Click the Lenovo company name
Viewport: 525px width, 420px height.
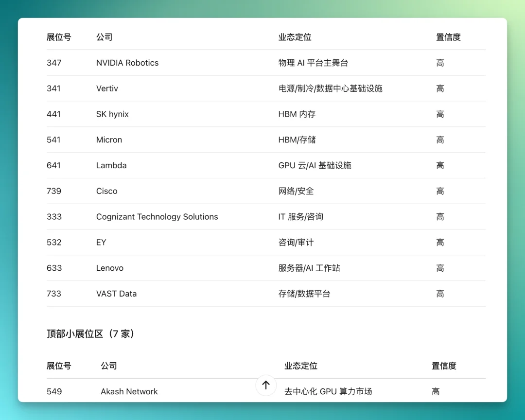110,268
